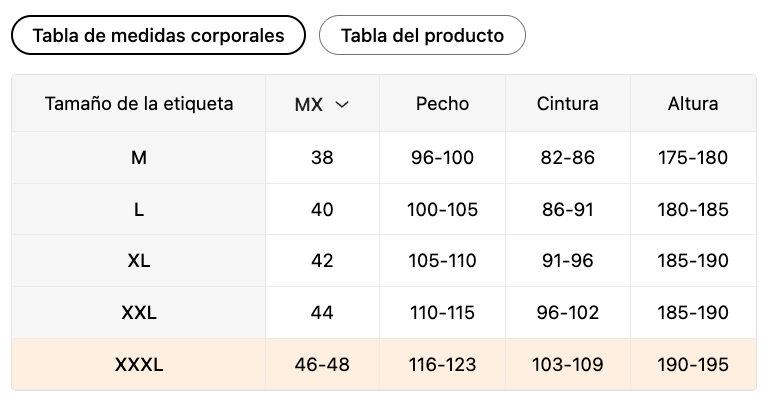Click the 190-195 height cell
774x412 pixels.
(x=693, y=365)
